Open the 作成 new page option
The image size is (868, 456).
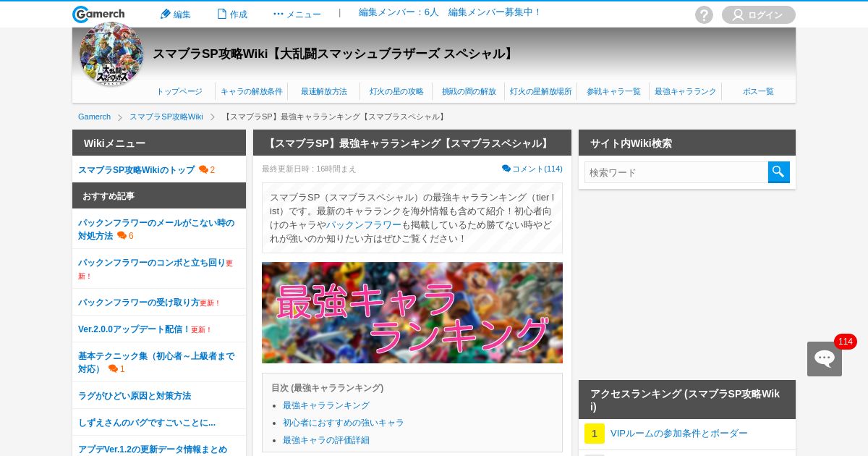(x=231, y=14)
